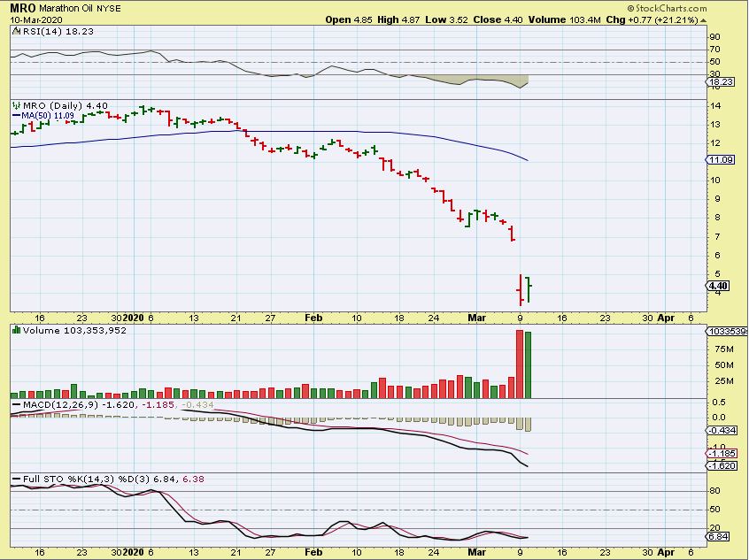Click the Volume 103.4M value in the header
Viewport: 749px width, 560px height.
tap(564, 20)
